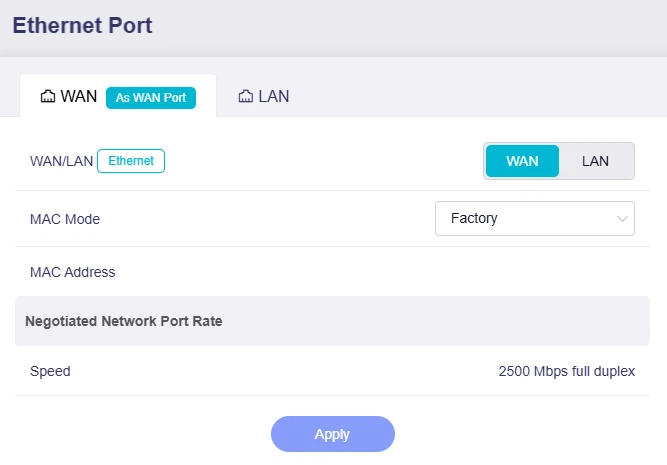Select the WAN tab label
This screenshot has height=465, width=667.
pyautogui.click(x=79, y=96)
